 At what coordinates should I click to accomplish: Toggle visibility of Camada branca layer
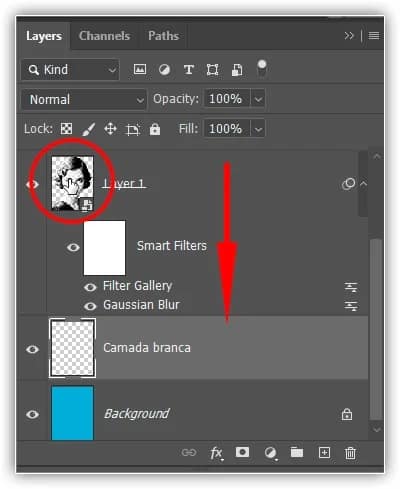point(32,349)
